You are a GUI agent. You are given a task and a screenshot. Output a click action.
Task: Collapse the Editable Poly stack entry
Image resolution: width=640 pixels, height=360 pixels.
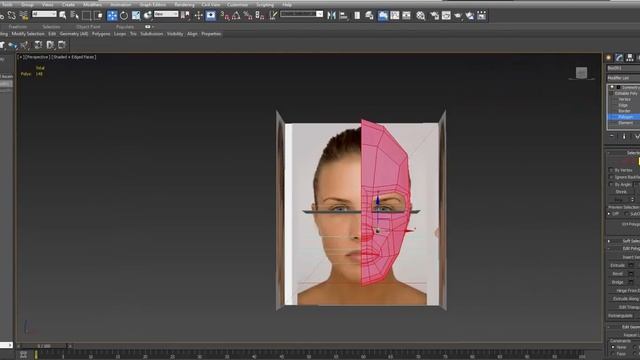[611, 93]
